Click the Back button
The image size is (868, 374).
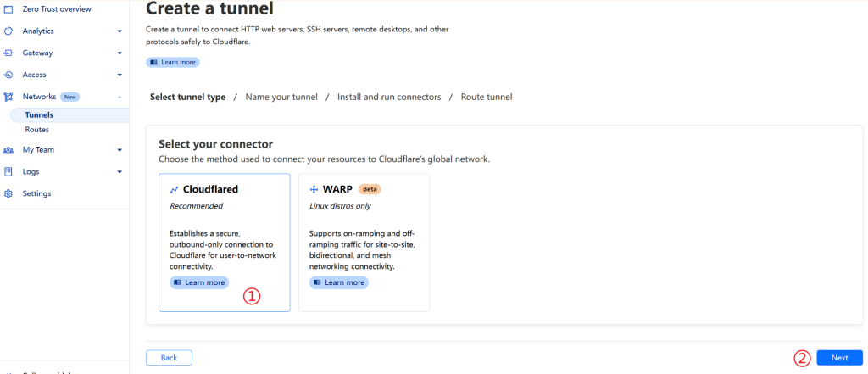tap(169, 358)
